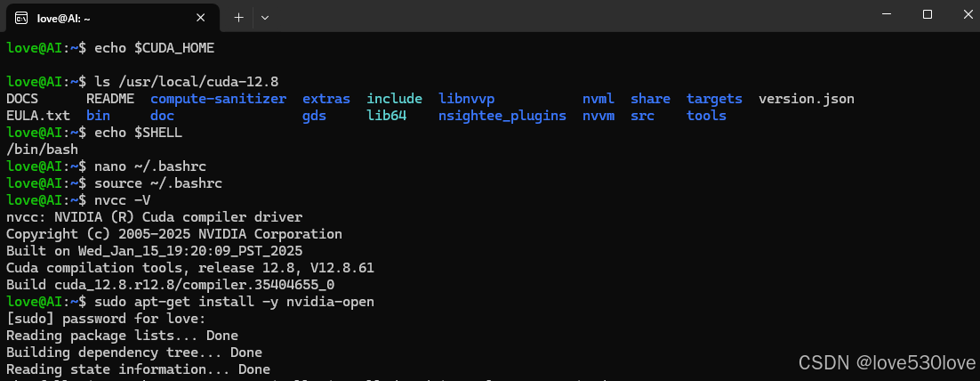Click the /bin/bash output line
Screen dimensions: 980x381
[42, 150]
